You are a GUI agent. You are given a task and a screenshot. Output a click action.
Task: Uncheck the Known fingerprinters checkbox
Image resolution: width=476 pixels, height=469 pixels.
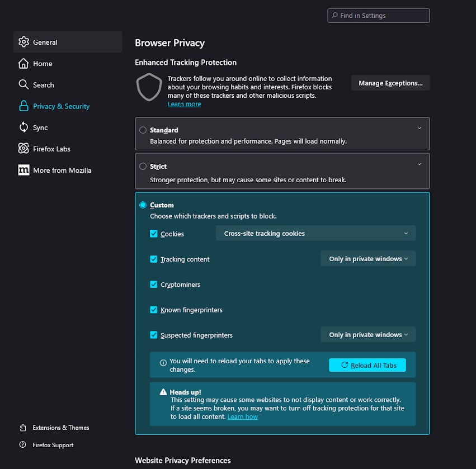pyautogui.click(x=154, y=310)
